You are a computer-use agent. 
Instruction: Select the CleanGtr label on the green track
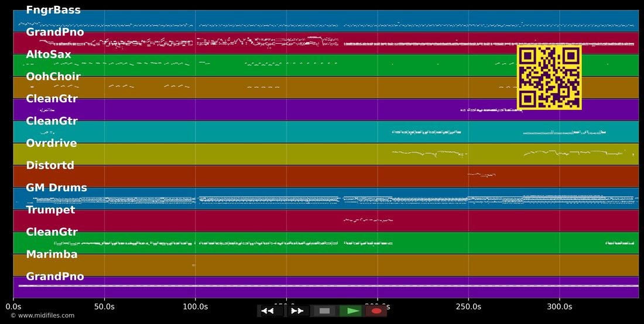52,232
